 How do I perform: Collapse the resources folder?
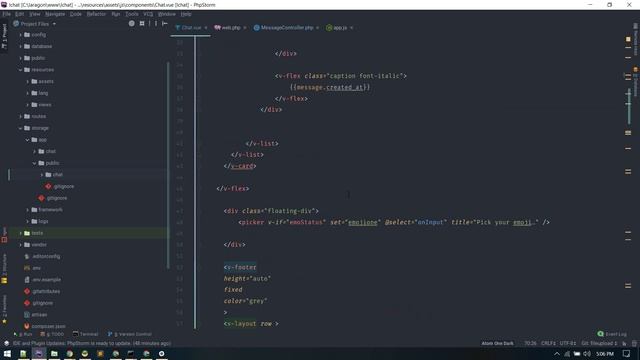pyautogui.click(x=20, y=70)
